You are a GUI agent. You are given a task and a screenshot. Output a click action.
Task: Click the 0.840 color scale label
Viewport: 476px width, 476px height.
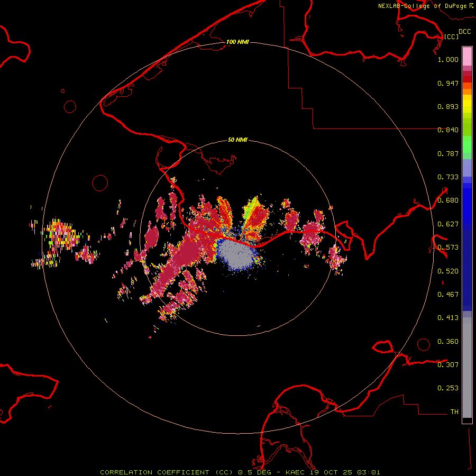pos(448,130)
